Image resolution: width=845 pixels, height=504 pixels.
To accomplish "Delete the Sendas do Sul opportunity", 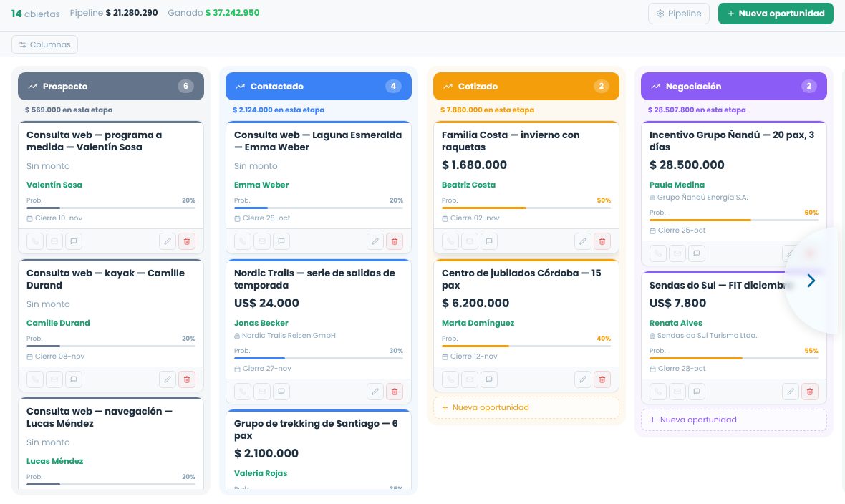I will [x=810, y=392].
